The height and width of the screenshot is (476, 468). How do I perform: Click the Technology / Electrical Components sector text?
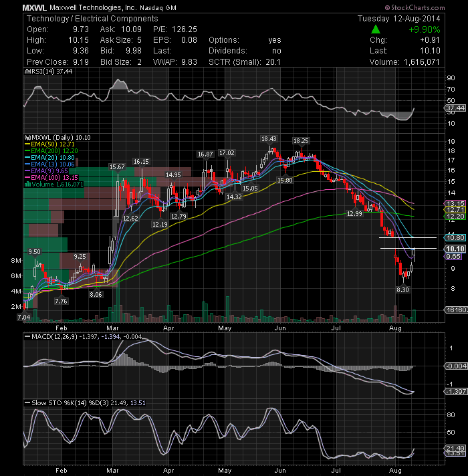(x=92, y=19)
